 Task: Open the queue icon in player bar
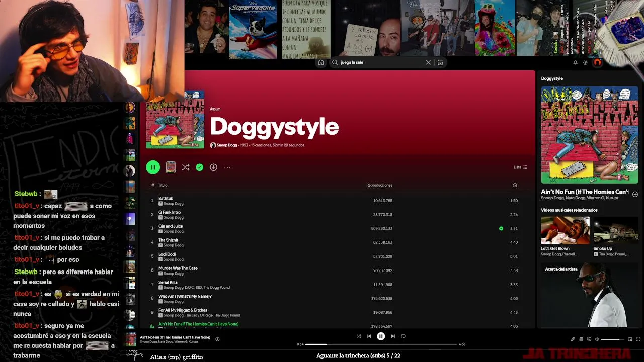581,339
